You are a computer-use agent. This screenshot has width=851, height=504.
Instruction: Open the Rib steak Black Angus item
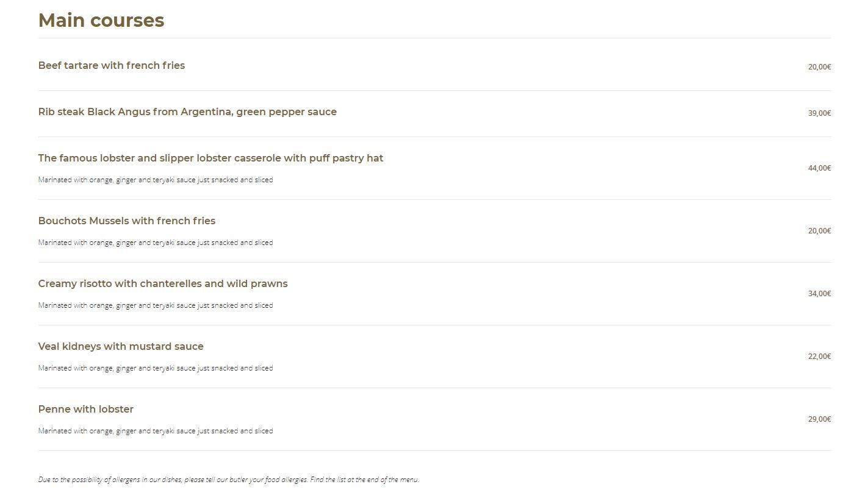(x=187, y=112)
